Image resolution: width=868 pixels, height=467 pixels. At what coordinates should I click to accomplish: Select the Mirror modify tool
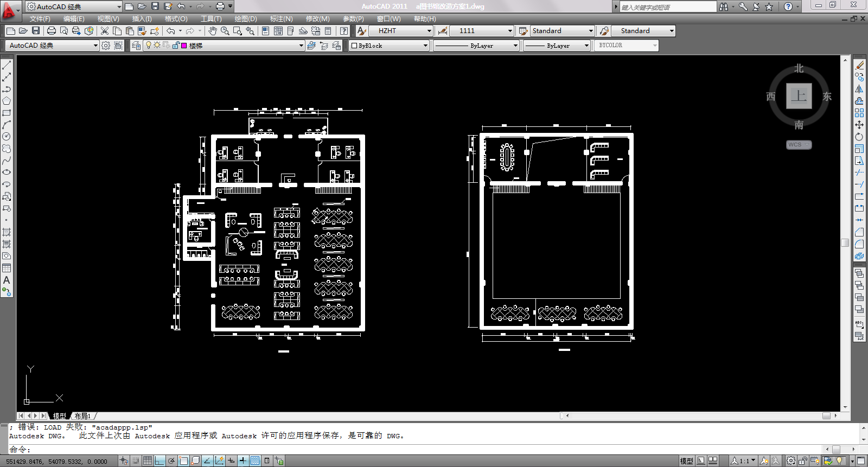[x=859, y=89]
